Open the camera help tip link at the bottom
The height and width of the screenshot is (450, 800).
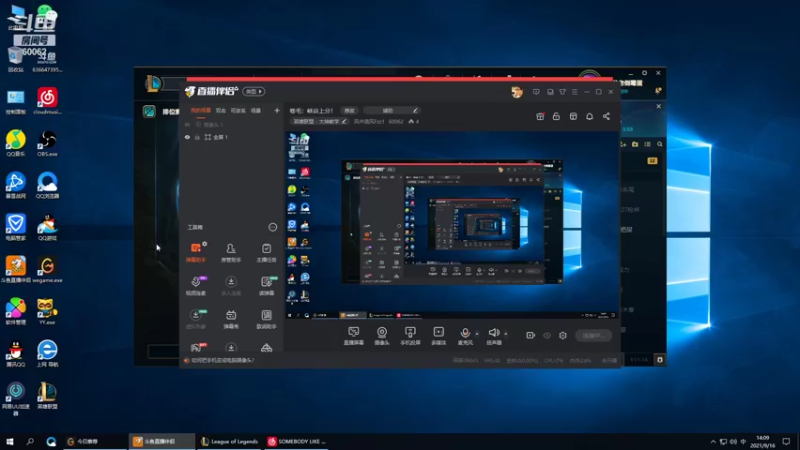click(222, 360)
